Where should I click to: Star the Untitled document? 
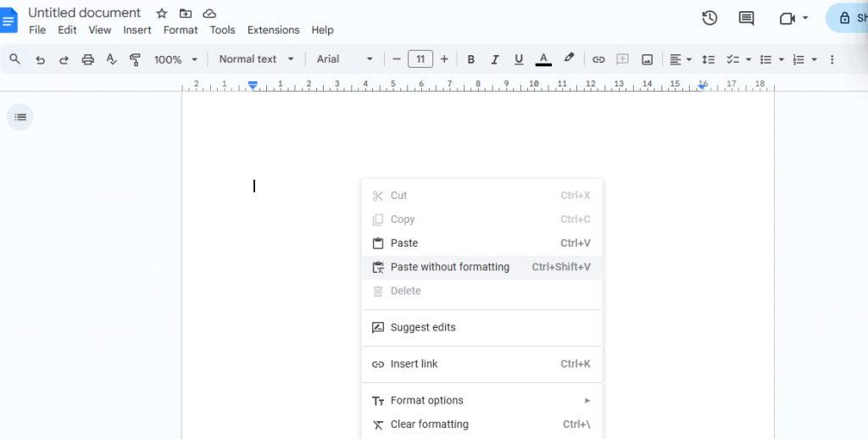point(162,14)
